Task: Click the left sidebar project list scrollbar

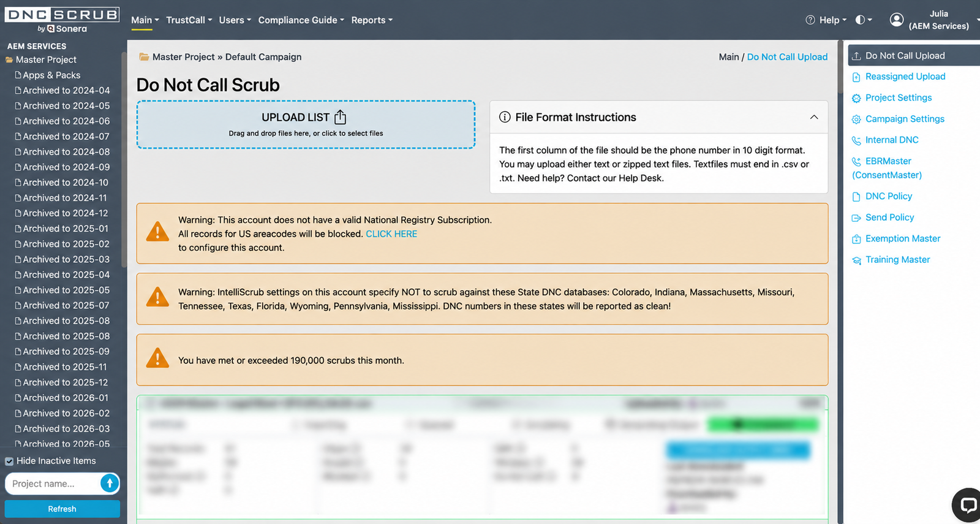Action: (124, 159)
